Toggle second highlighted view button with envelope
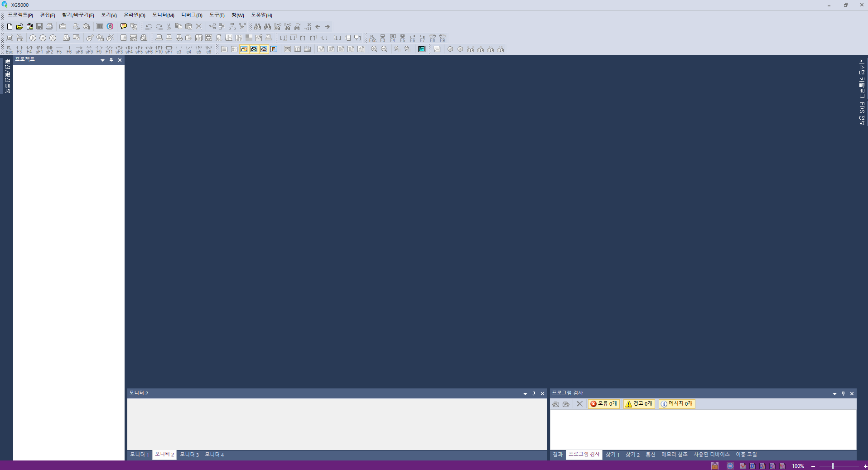The image size is (868, 470). coord(254,49)
